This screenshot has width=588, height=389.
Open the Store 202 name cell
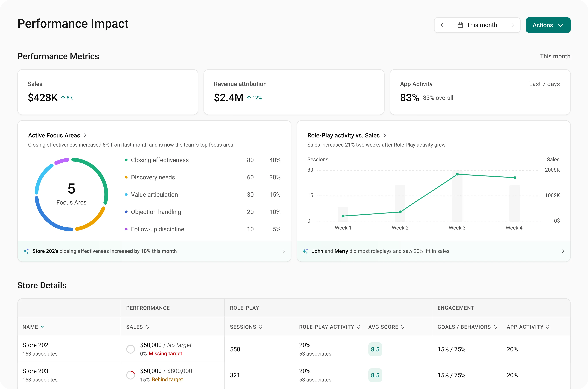tap(69, 349)
